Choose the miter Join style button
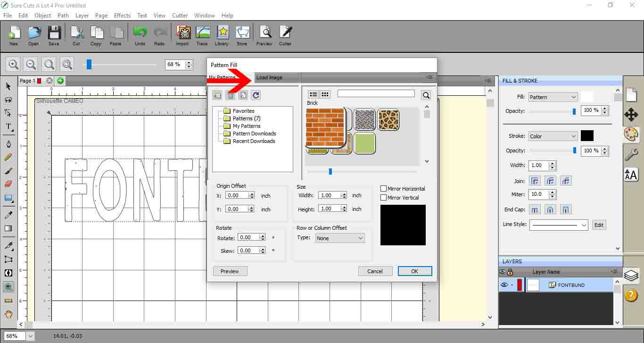This screenshot has width=644, height=343. (x=535, y=181)
